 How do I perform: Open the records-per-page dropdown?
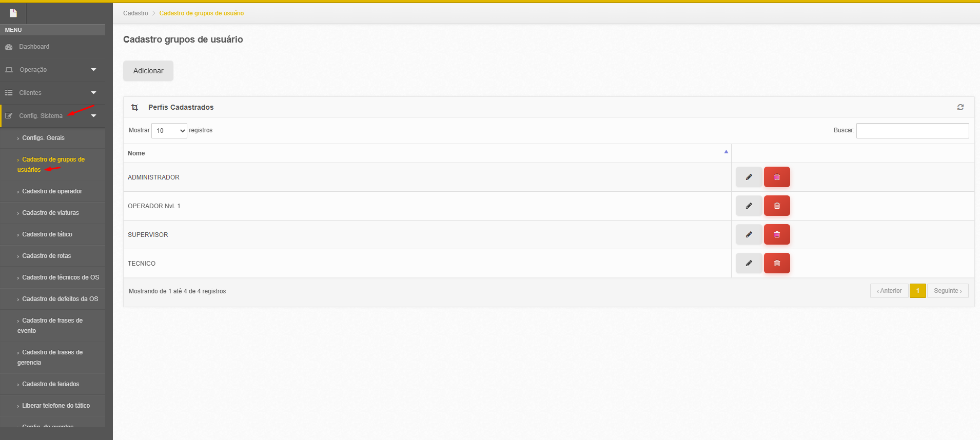pyautogui.click(x=169, y=131)
